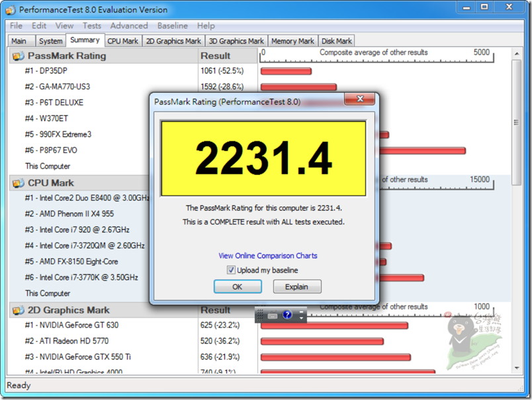Click the CPU Mark section header icon

(x=17, y=183)
